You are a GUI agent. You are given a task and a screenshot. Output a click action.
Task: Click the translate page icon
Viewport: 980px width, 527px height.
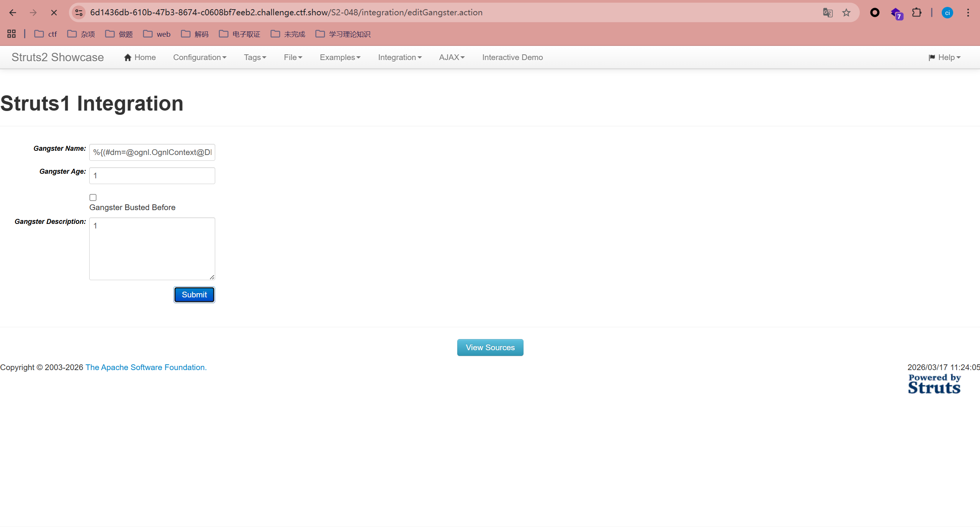tap(827, 13)
